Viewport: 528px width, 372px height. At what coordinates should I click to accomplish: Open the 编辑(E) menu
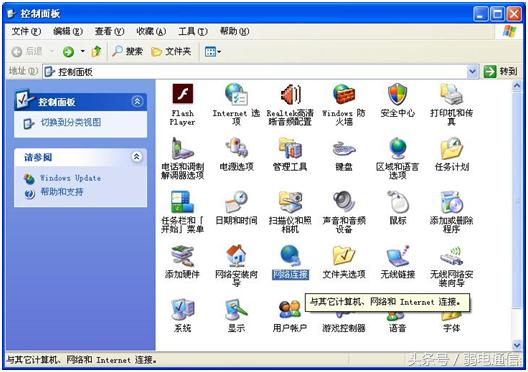coord(68,31)
